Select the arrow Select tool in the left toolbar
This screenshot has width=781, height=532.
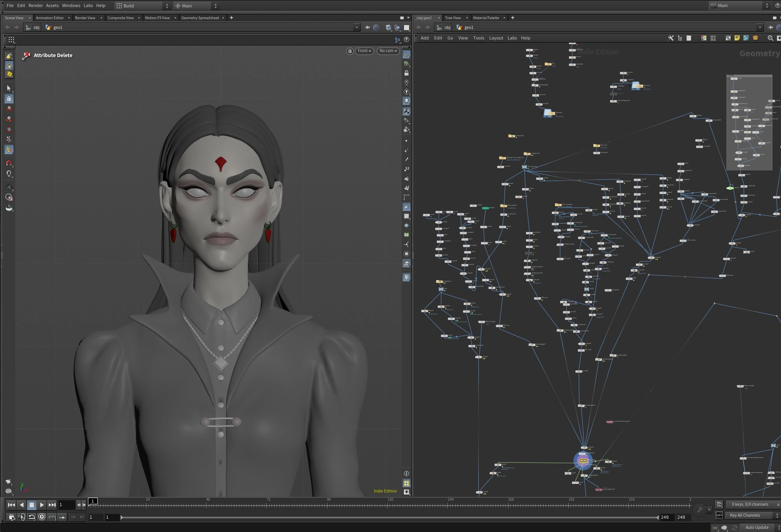point(9,88)
